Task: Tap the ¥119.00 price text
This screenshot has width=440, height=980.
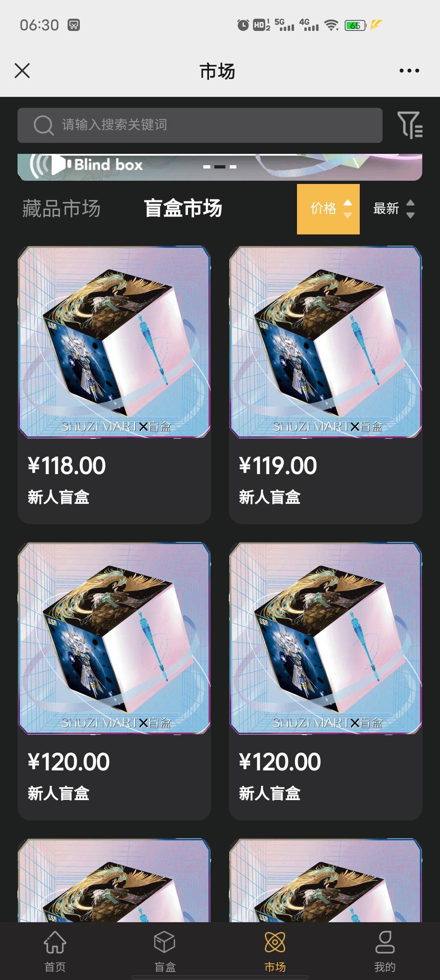Action: [278, 466]
